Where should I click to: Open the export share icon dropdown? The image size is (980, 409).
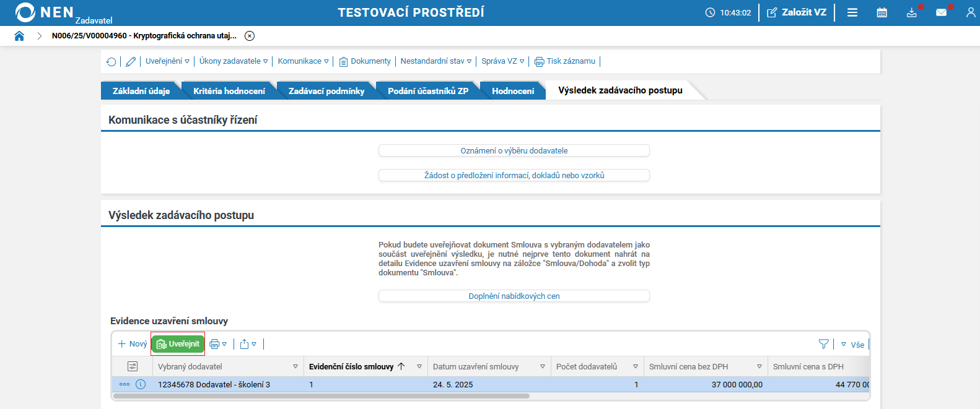pyautogui.click(x=248, y=344)
